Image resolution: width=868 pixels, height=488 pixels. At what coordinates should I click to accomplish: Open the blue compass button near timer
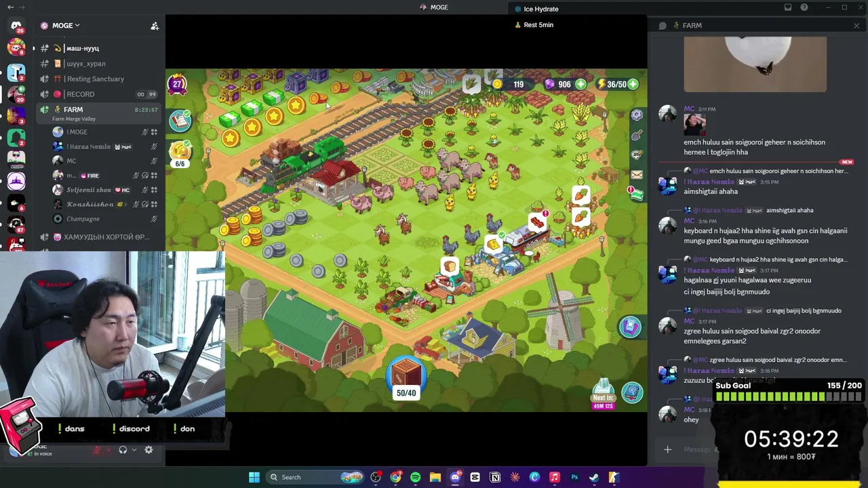click(633, 392)
